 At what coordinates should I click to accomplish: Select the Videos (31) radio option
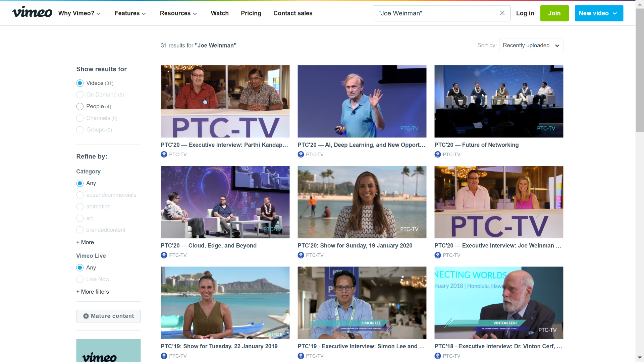[x=80, y=83]
